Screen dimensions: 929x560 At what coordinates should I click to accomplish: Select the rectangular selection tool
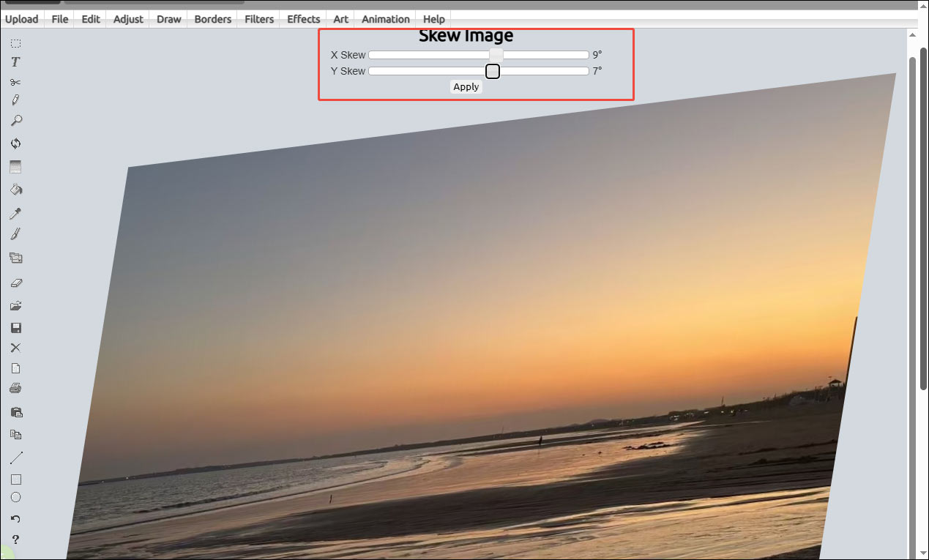15,43
